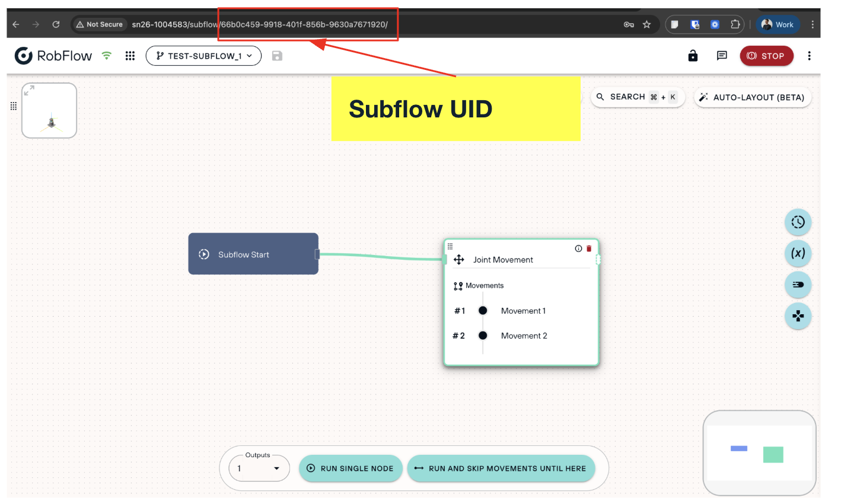Open the comments panel icon
Image resolution: width=841 pixels, height=504 pixels.
[722, 56]
